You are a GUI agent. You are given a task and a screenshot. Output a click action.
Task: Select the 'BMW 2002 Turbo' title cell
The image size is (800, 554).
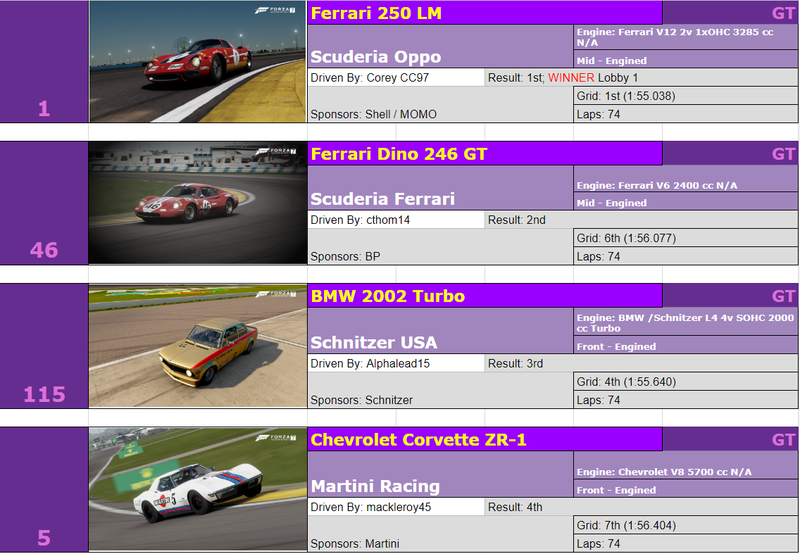pyautogui.click(x=485, y=296)
